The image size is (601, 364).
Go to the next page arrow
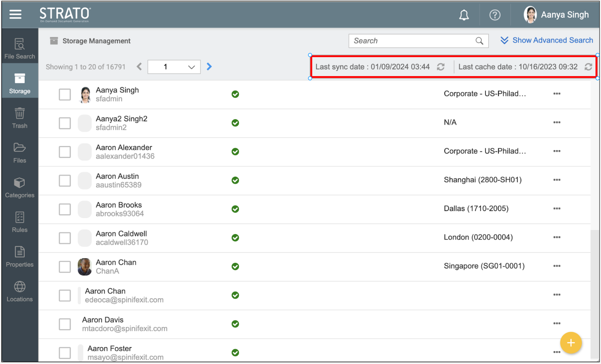(209, 67)
